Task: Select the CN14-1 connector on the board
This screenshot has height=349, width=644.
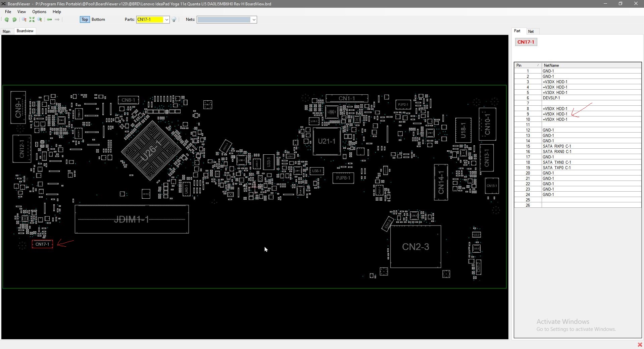Action: (x=441, y=182)
